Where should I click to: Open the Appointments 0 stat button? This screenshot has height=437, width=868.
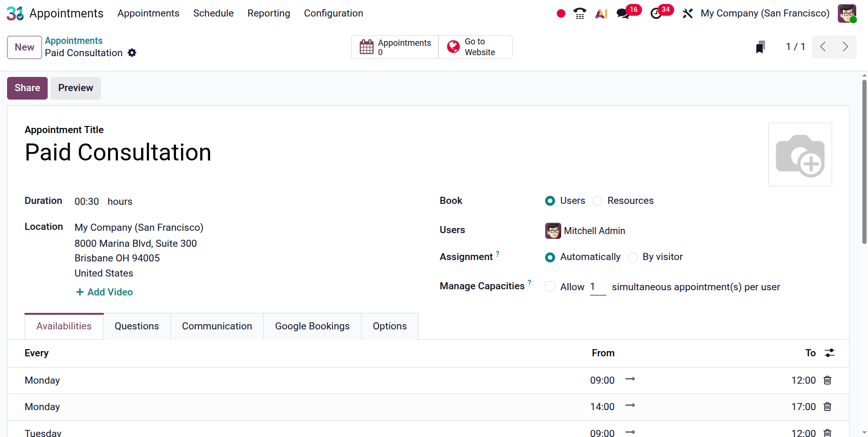(x=395, y=47)
